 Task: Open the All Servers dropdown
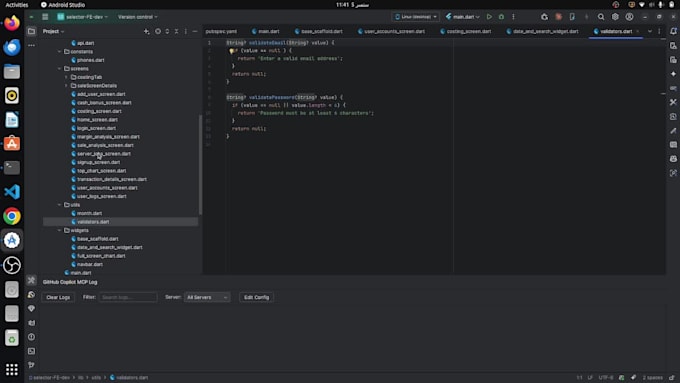click(207, 297)
